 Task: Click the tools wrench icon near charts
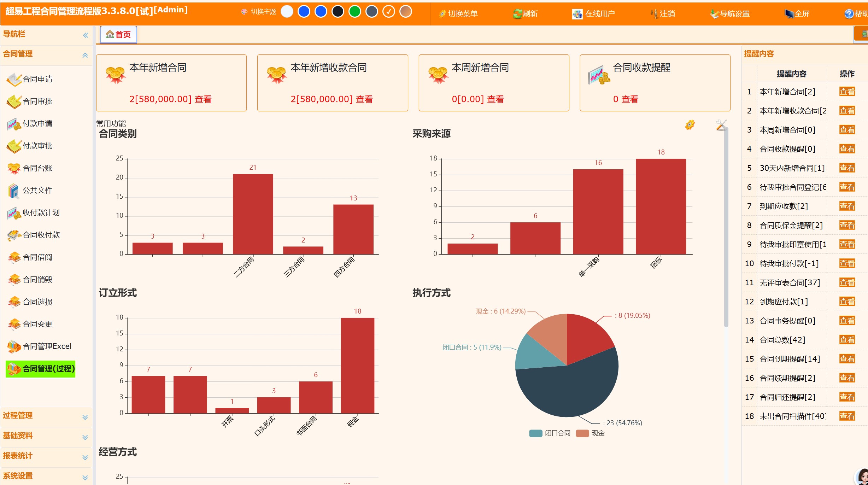tap(721, 125)
